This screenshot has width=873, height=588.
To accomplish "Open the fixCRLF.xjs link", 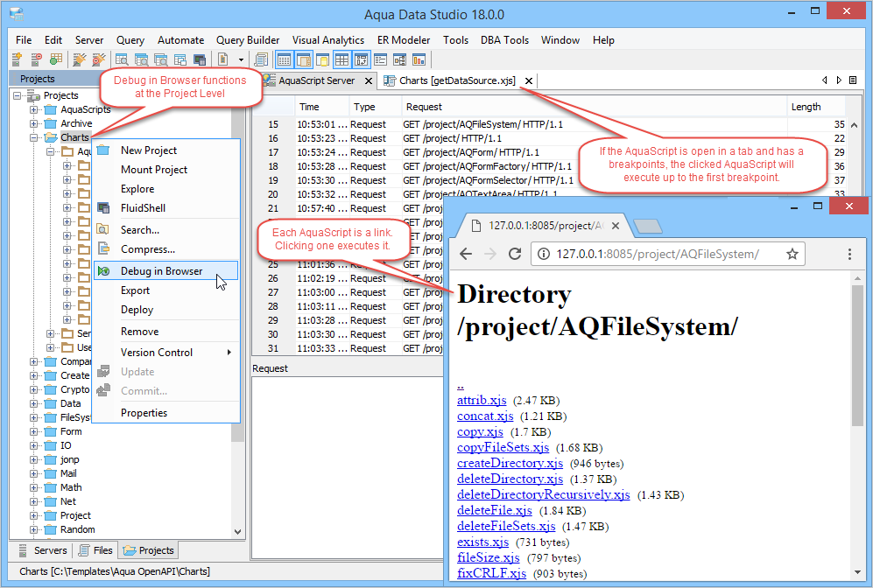I will click(491, 573).
